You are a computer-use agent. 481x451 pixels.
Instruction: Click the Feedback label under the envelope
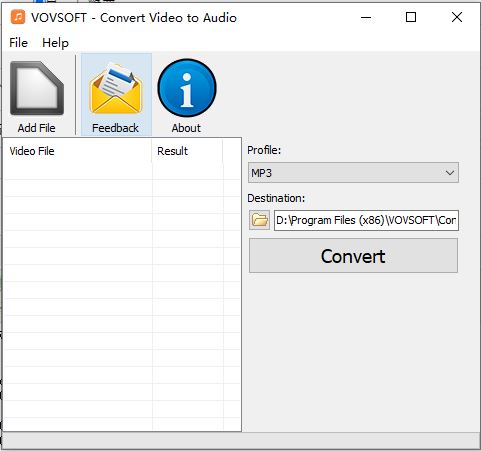(115, 128)
